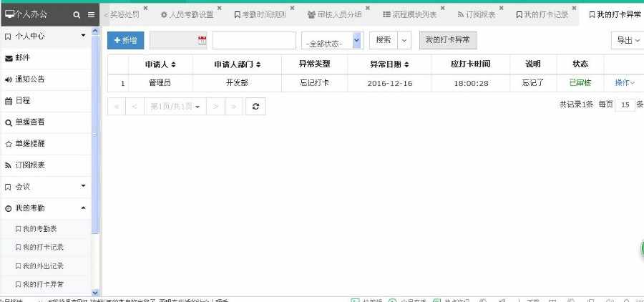Viewport: 644px width, 302px height.
Task: Open the 导出 export dropdown
Action: click(628, 40)
